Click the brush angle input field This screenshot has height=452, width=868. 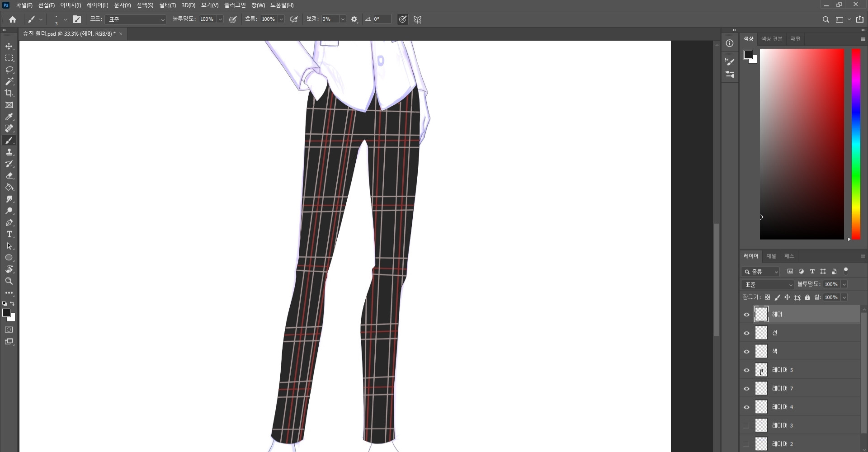382,19
